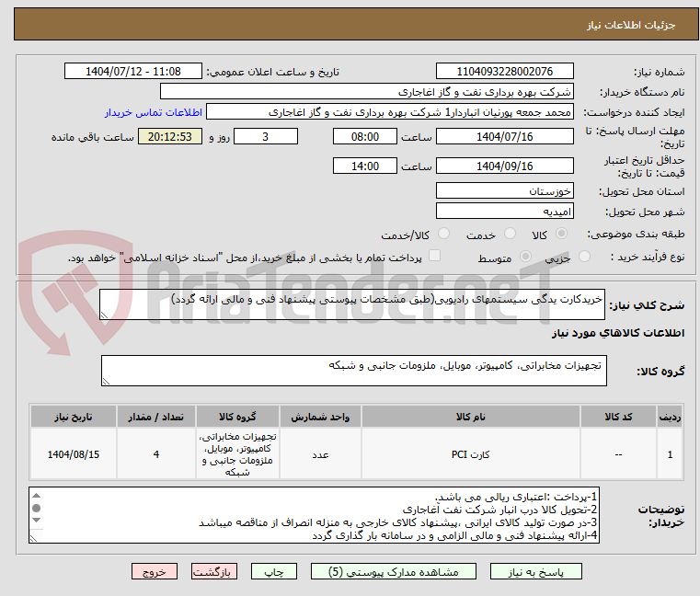
Task: Click the general need description text area
Action: point(352,305)
